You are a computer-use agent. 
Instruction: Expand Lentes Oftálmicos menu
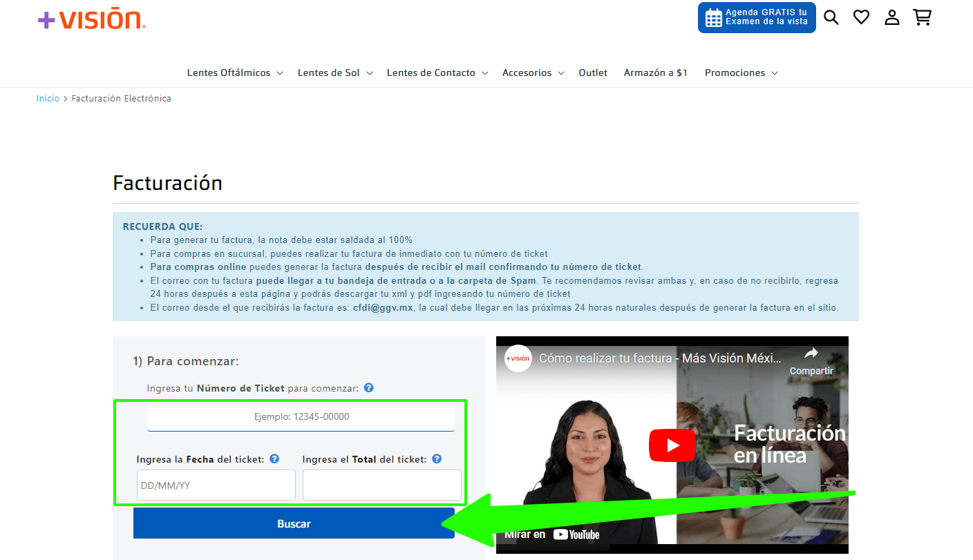click(x=235, y=73)
